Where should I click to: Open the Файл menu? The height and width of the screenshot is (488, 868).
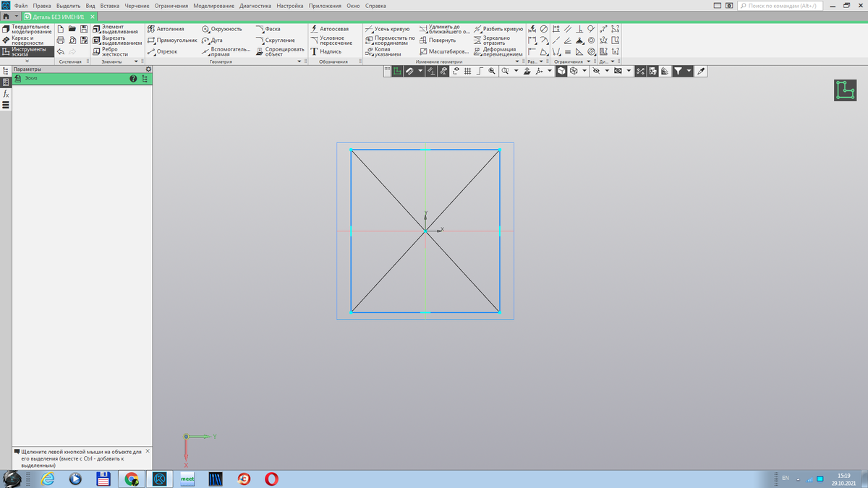click(x=20, y=6)
